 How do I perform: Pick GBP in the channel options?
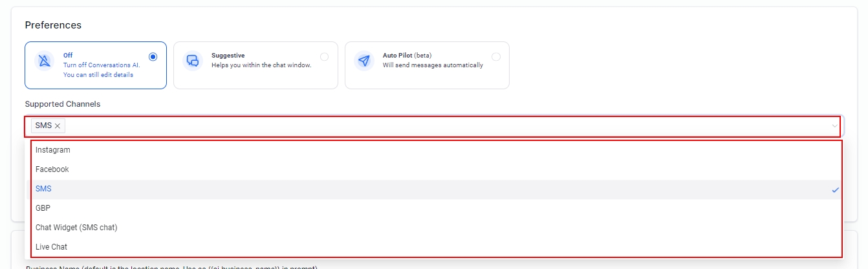pos(43,208)
